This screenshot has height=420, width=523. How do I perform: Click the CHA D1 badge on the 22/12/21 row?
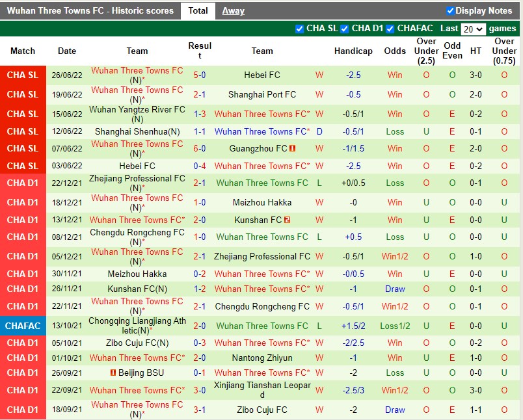(x=23, y=183)
